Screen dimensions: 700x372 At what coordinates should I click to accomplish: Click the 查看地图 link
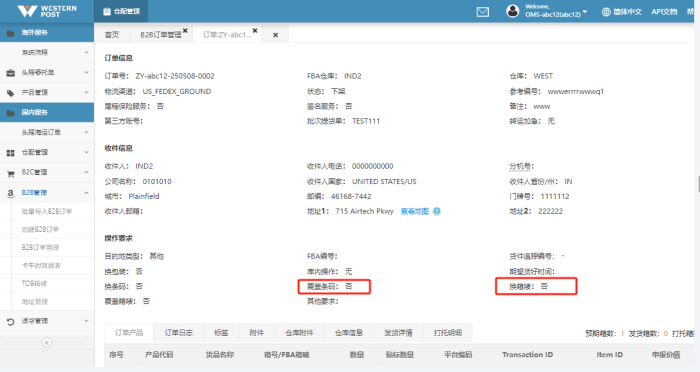415,211
